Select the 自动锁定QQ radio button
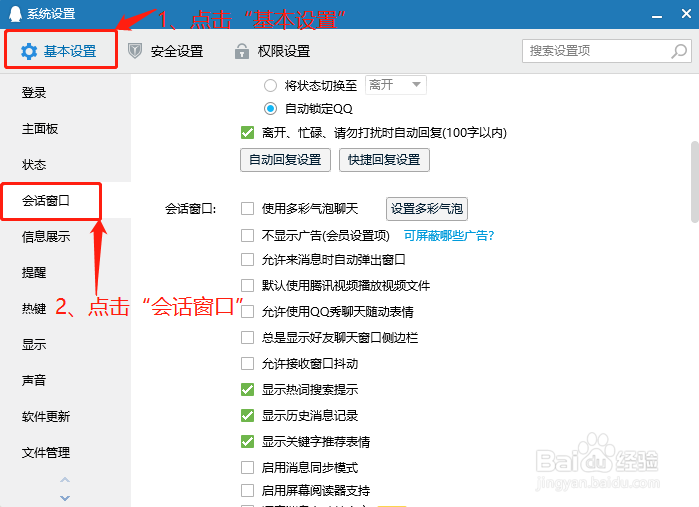The image size is (699, 507). [x=271, y=108]
